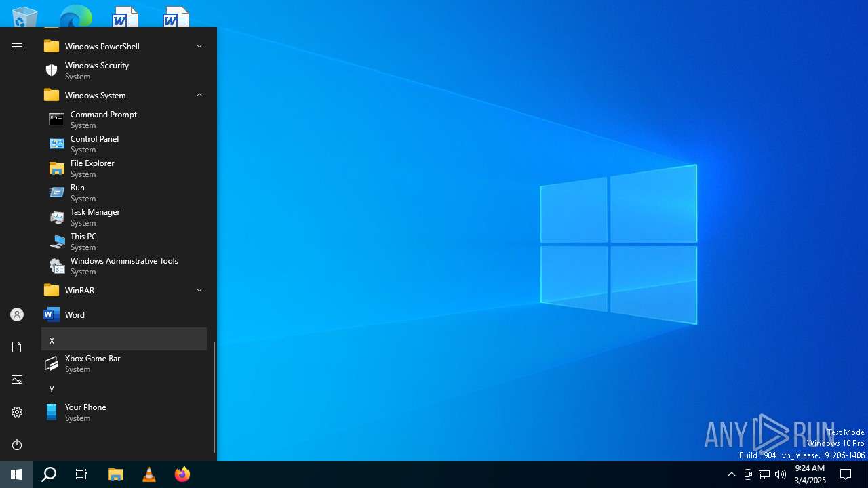Click the camera tray icon beside the network icon

[748, 474]
